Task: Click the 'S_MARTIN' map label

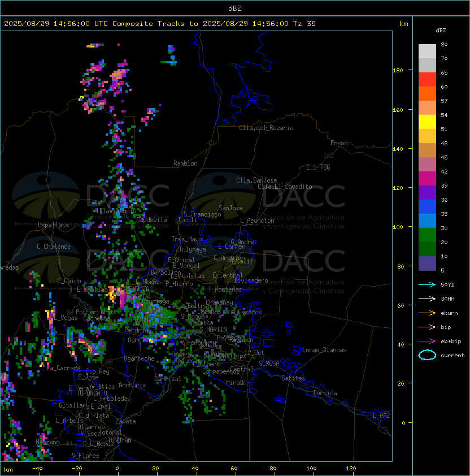Action: click(213, 329)
